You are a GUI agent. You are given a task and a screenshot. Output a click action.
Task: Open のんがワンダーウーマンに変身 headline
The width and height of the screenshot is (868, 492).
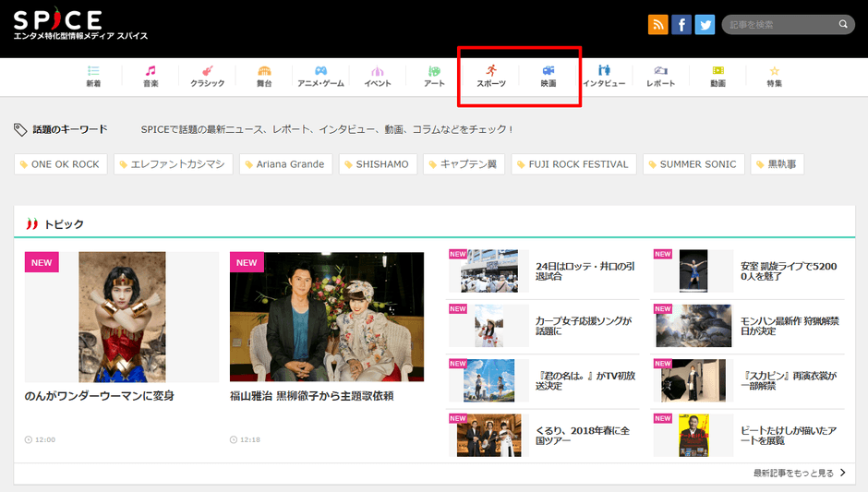tap(100, 396)
